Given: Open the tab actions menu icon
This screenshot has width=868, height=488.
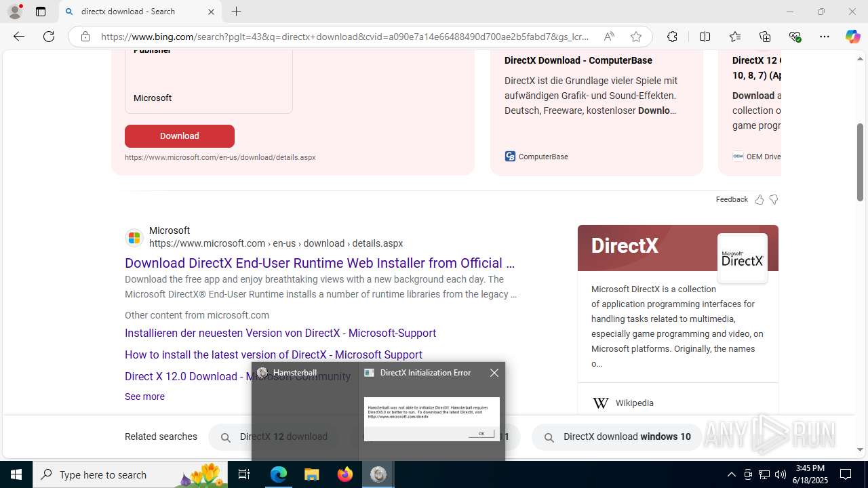Looking at the screenshot, I should [41, 12].
